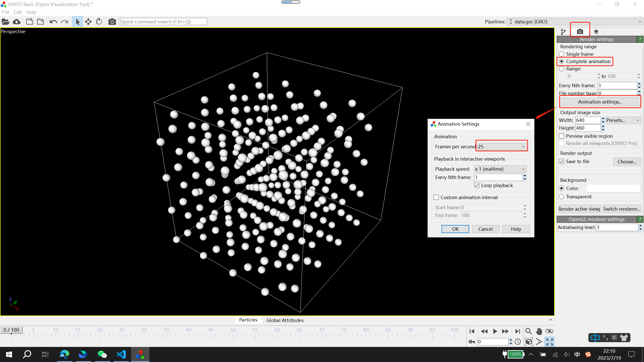Open the Presets size dropdown

(x=623, y=120)
